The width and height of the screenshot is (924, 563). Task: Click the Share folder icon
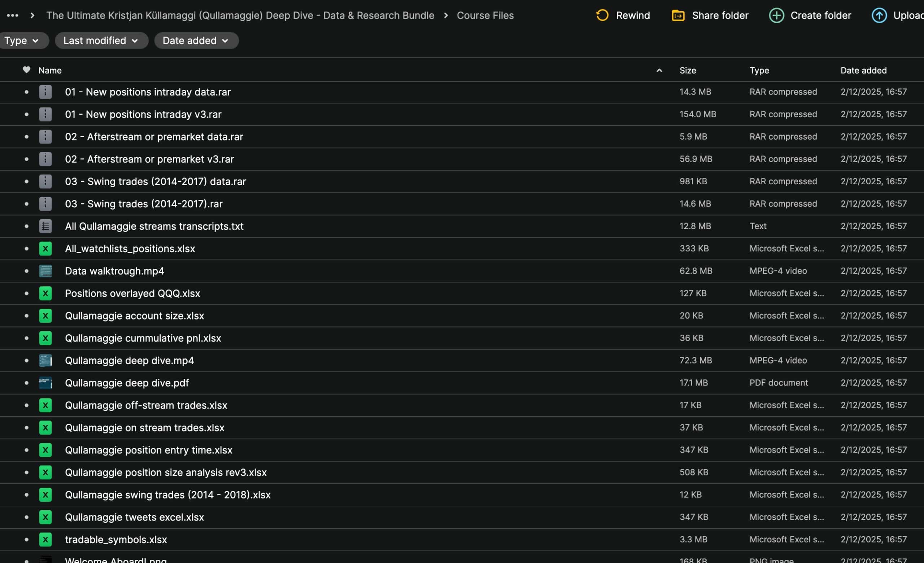tap(678, 16)
